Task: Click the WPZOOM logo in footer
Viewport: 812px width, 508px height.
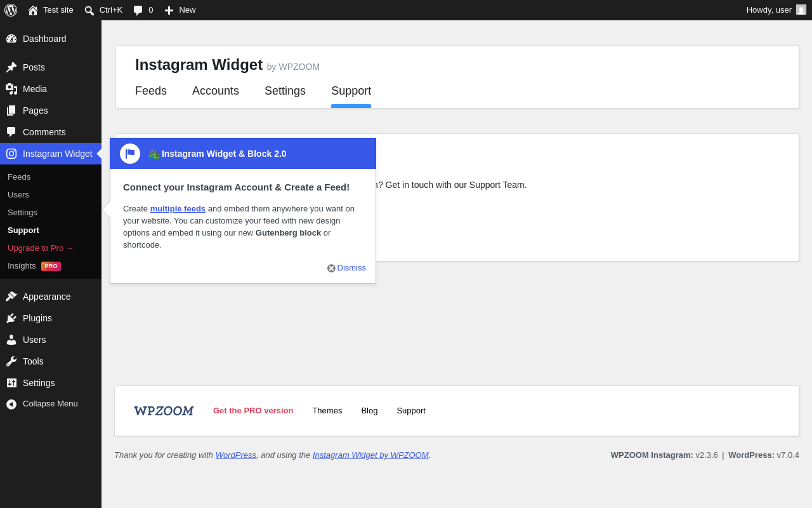Action: point(164,411)
